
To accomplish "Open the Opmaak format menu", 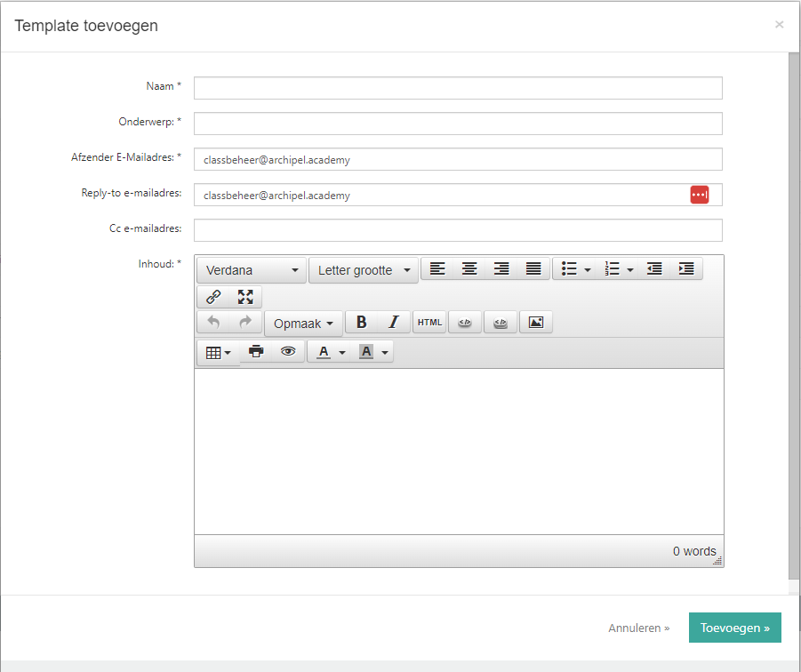I will (303, 324).
